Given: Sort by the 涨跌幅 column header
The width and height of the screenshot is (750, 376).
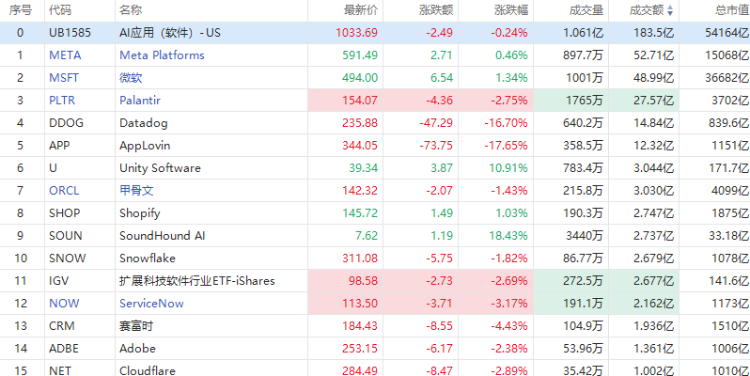Looking at the screenshot, I should point(511,11).
